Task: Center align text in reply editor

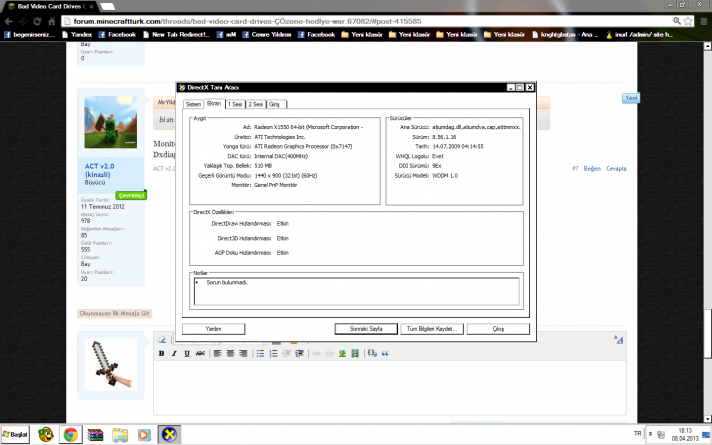Action: tap(230, 353)
